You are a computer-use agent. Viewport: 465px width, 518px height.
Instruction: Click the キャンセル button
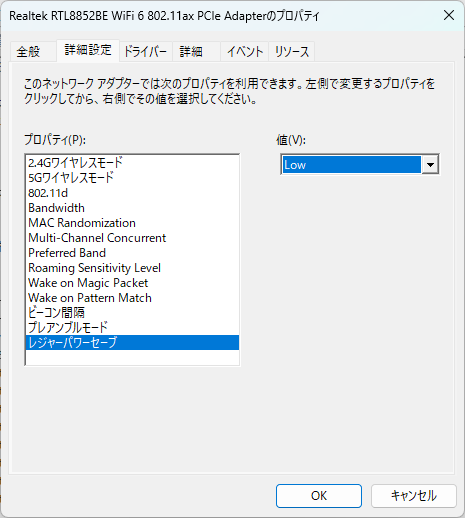coord(413,496)
